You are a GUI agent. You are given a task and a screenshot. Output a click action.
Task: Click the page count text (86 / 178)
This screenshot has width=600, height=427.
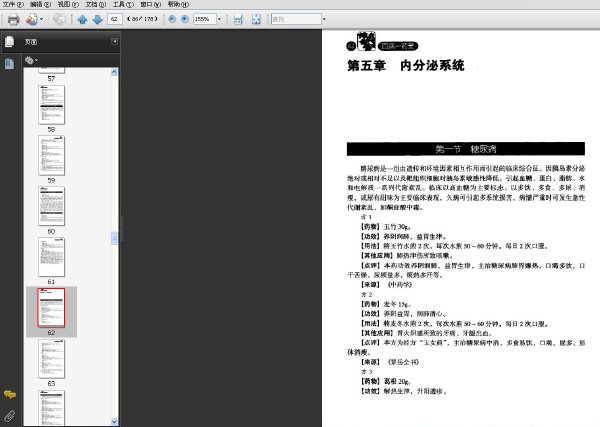pyautogui.click(x=142, y=19)
